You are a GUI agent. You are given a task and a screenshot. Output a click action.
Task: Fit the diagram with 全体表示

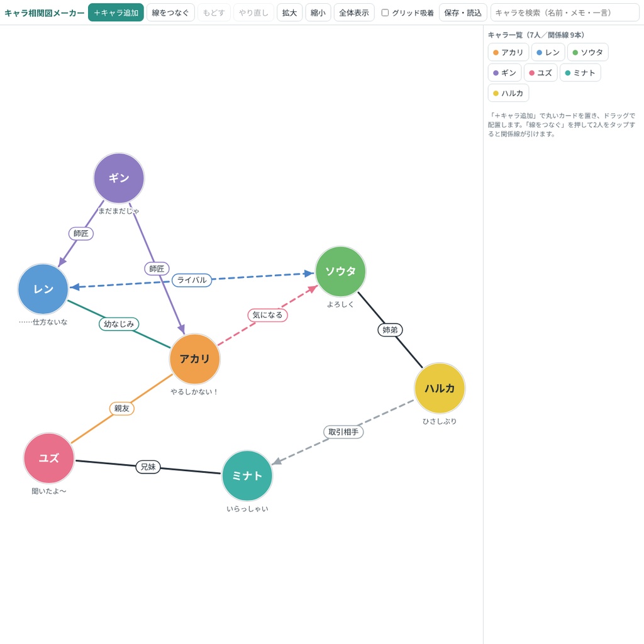pos(354,13)
